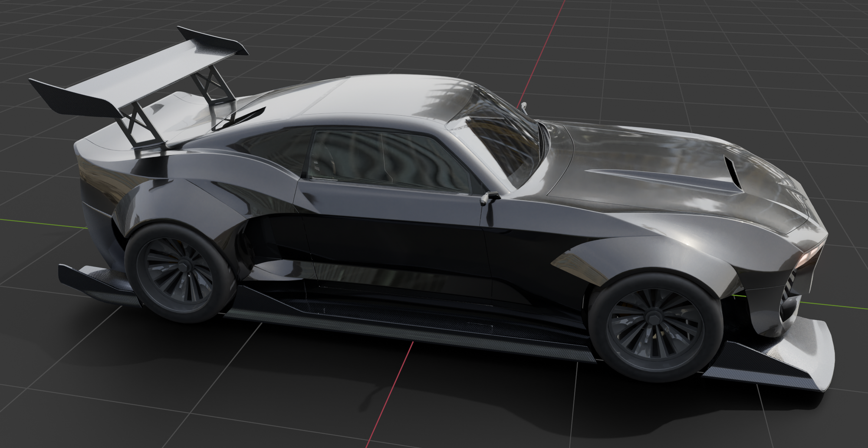The width and height of the screenshot is (868, 448).
Task: Click the front tire sidewall
Action: [x=655, y=328]
